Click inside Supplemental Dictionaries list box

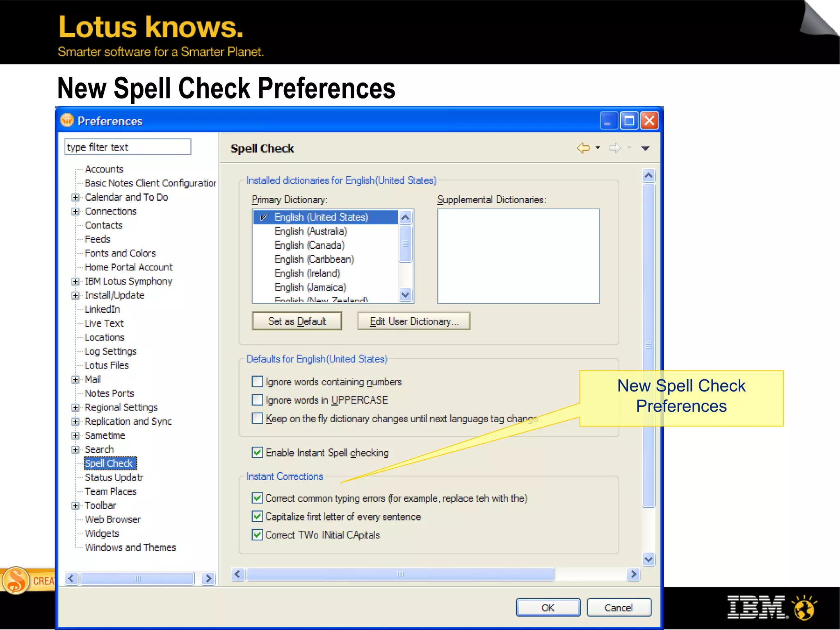[x=518, y=256]
